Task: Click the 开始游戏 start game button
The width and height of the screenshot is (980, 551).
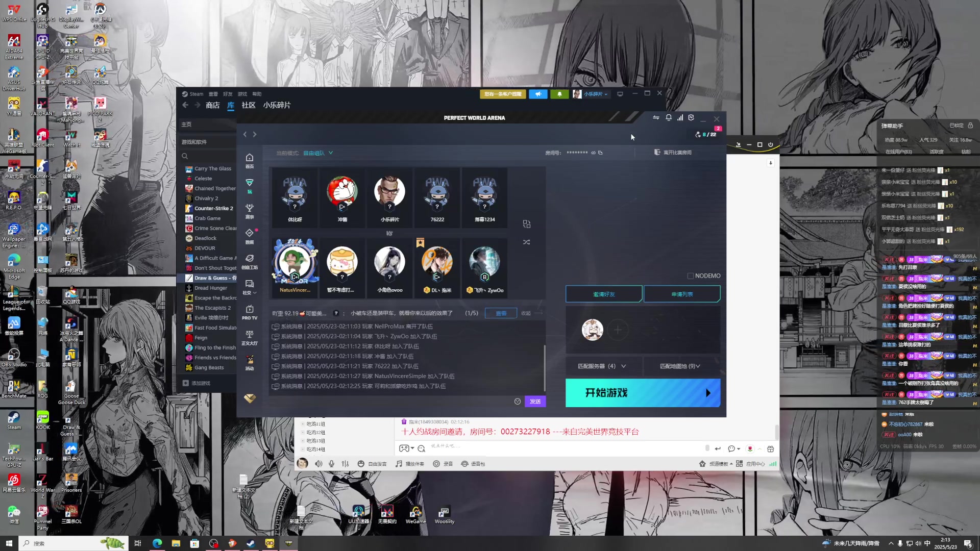Action: pos(643,393)
